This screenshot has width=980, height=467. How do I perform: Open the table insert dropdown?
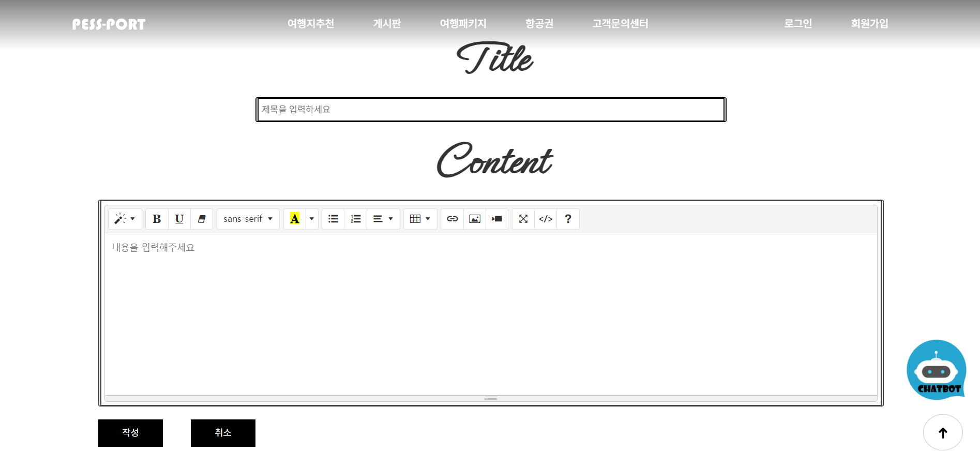(420, 219)
